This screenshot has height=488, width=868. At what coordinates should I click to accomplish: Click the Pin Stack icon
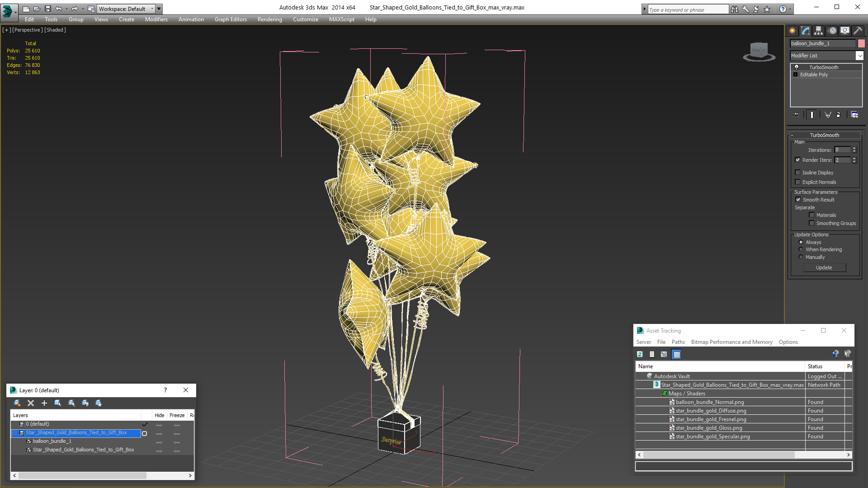tap(796, 115)
